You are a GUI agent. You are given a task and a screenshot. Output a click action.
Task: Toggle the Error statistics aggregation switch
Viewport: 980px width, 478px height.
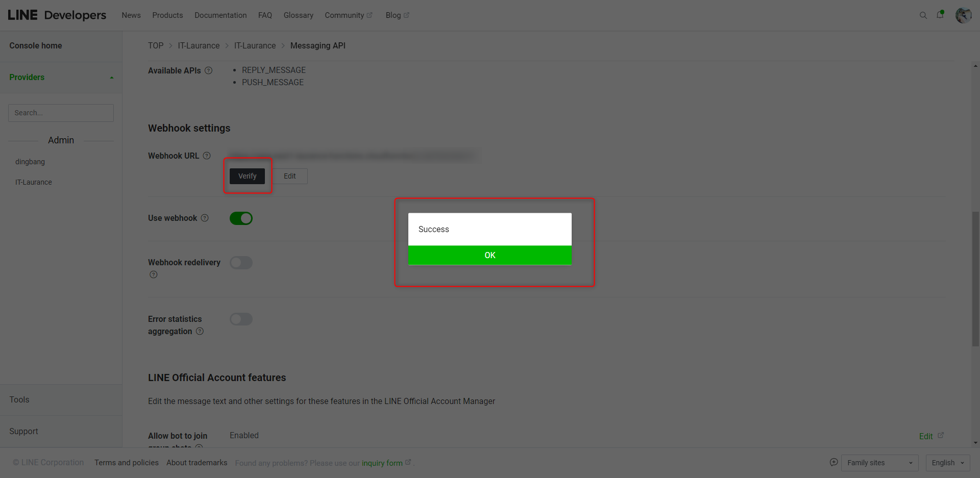[x=241, y=319]
